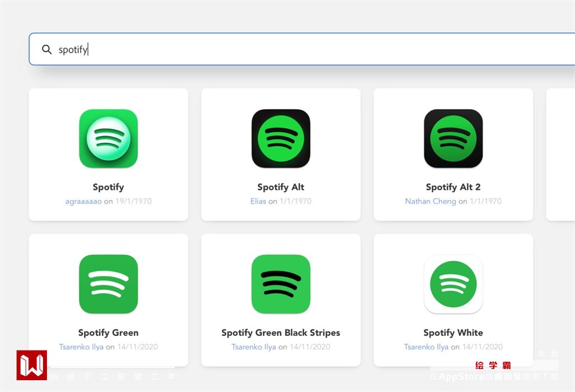Open Tsarenko Ilya link under Spotify White
Image resolution: width=575 pixels, height=392 pixels.
[x=426, y=347]
